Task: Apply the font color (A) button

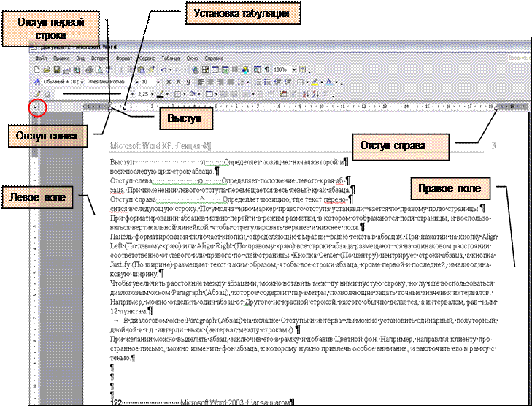Action: pos(329,82)
